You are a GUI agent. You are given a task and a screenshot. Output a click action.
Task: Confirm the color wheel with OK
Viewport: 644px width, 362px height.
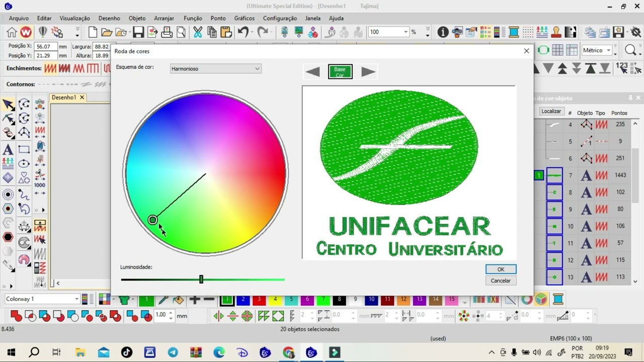coord(501,269)
